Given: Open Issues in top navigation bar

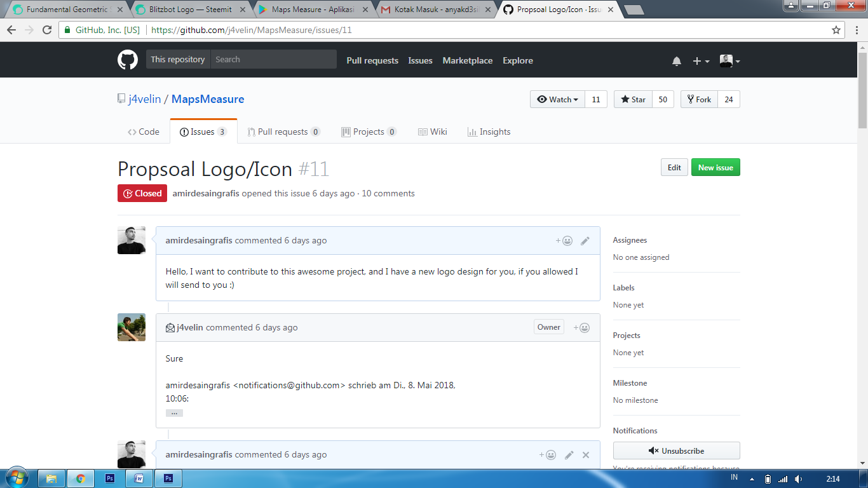Looking at the screenshot, I should click(x=420, y=60).
